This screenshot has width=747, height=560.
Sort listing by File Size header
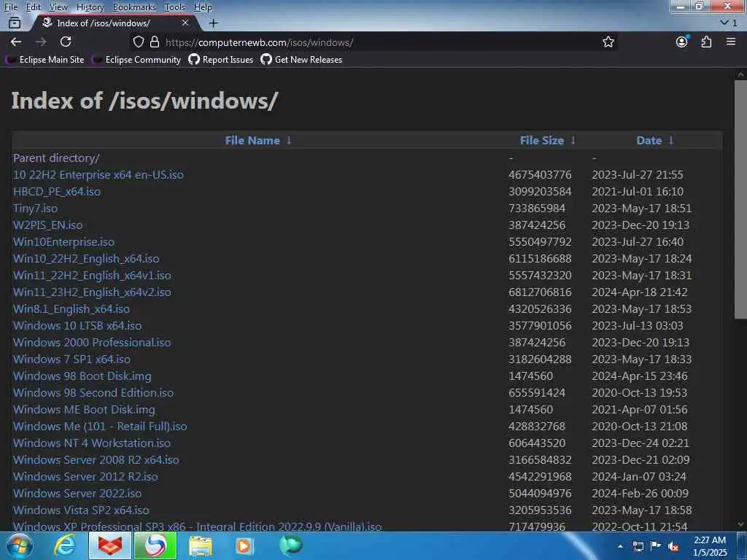[x=542, y=141]
